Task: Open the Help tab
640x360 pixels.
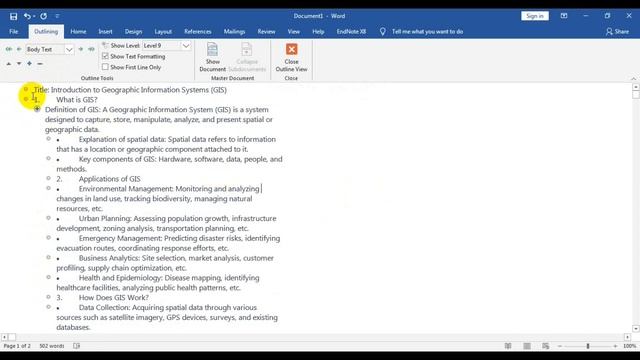Action: tap(318, 31)
